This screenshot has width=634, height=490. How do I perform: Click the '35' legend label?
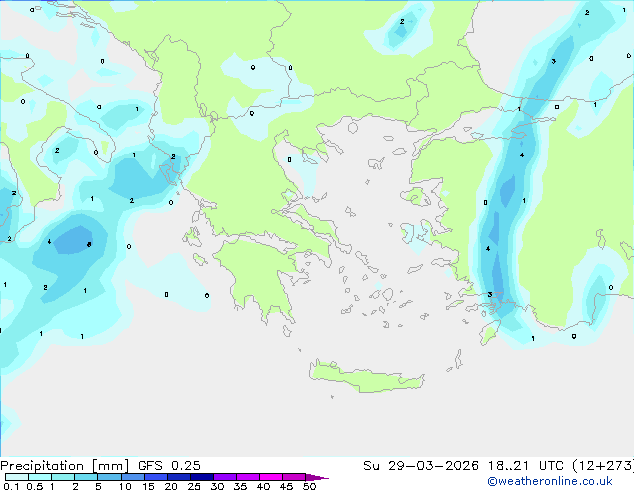pos(240,486)
